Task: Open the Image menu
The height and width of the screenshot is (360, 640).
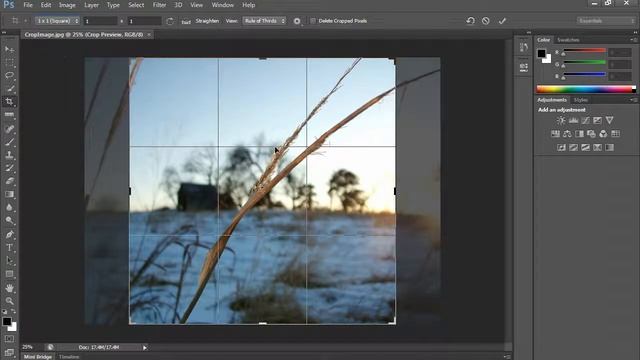Action: [67, 5]
